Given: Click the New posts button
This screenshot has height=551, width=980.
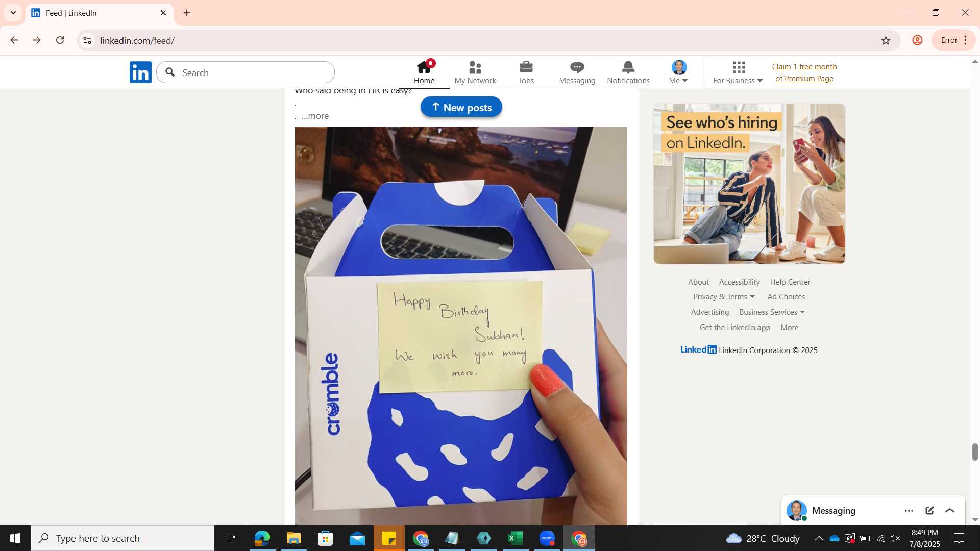Looking at the screenshot, I should (461, 107).
